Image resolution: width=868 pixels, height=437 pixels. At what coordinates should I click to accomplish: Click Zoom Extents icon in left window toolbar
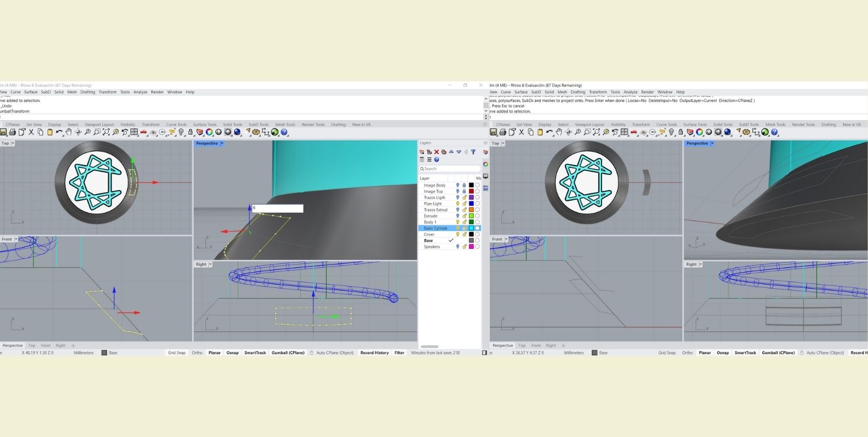click(106, 132)
